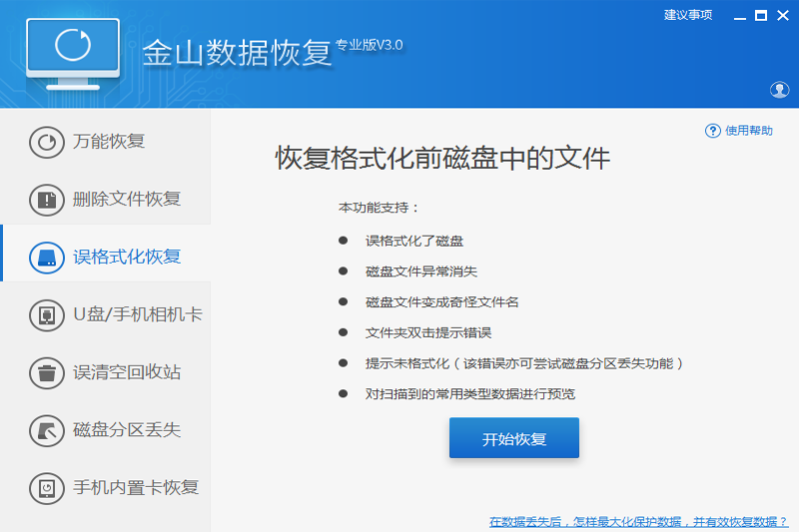
Task: Click the 手机内置卡恢复 phone icon
Action: (46, 488)
